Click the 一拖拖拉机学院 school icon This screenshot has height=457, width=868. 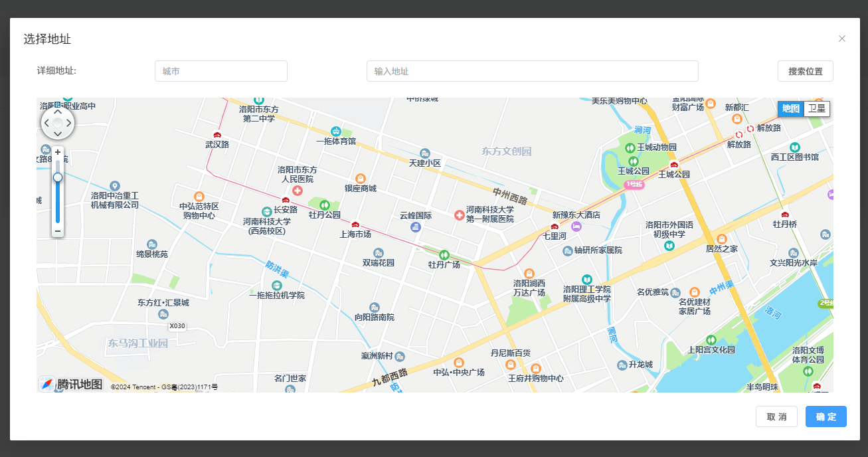click(277, 285)
